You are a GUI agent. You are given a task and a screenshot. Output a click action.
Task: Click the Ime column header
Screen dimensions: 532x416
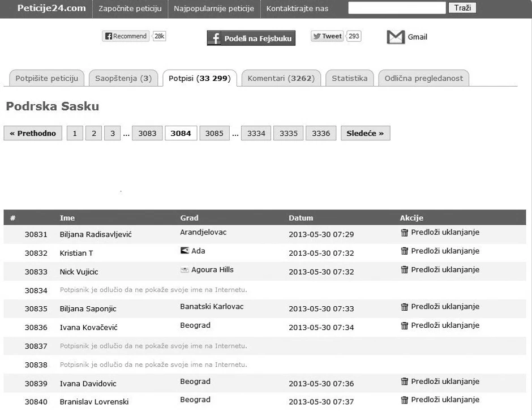(67, 218)
